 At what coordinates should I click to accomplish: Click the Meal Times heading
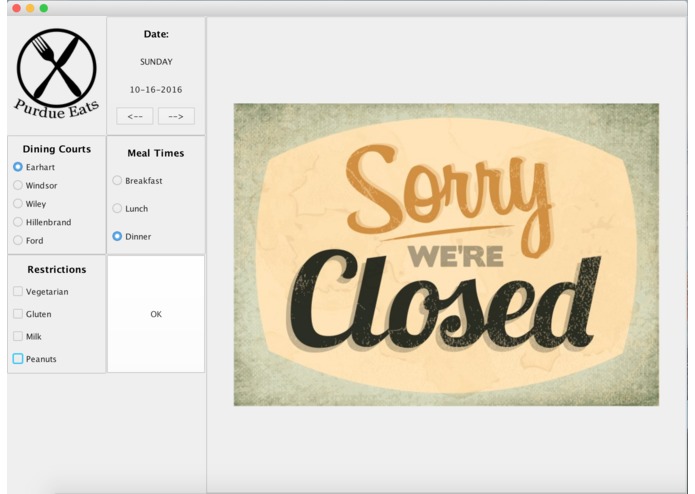click(156, 153)
